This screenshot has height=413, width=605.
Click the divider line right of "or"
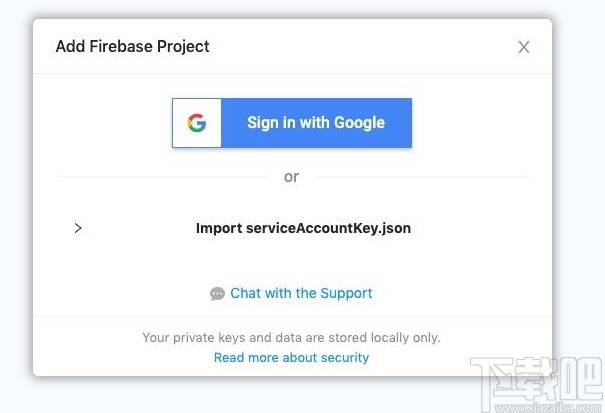pos(420,177)
